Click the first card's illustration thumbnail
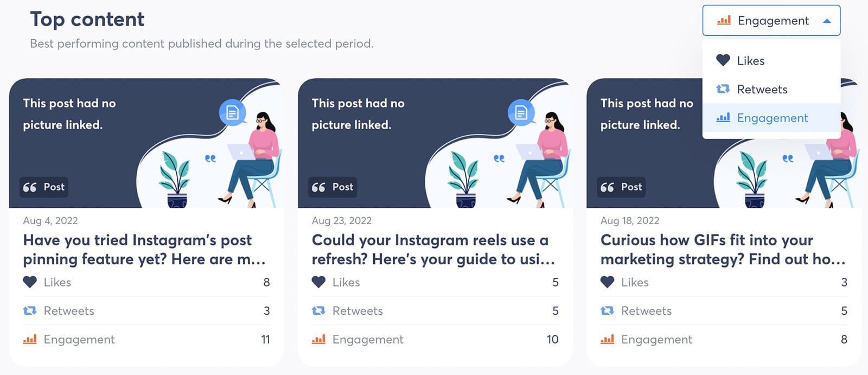Screen dimensions: 868x375 pos(146,143)
